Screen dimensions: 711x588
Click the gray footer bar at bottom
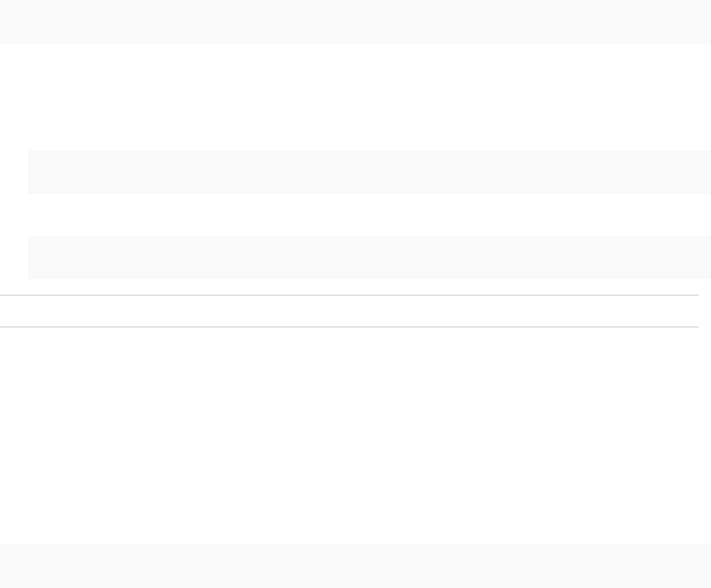(355, 566)
